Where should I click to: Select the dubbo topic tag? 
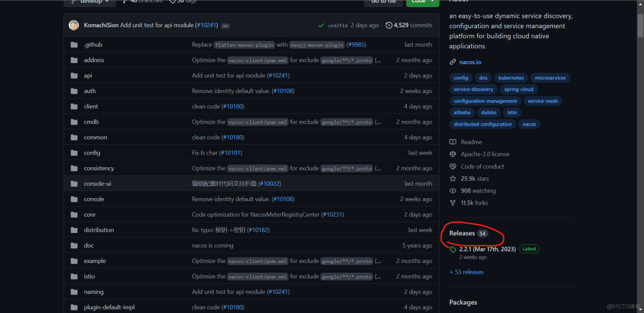click(x=489, y=112)
